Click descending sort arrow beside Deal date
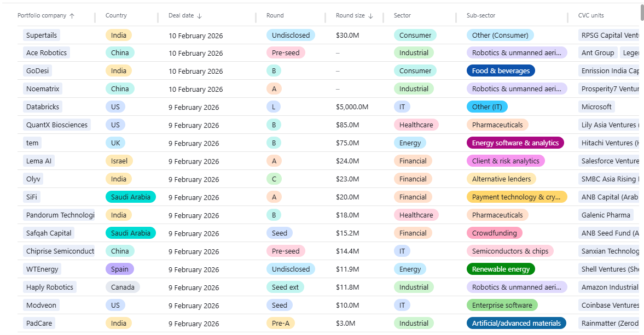The image size is (644, 335). [x=199, y=16]
